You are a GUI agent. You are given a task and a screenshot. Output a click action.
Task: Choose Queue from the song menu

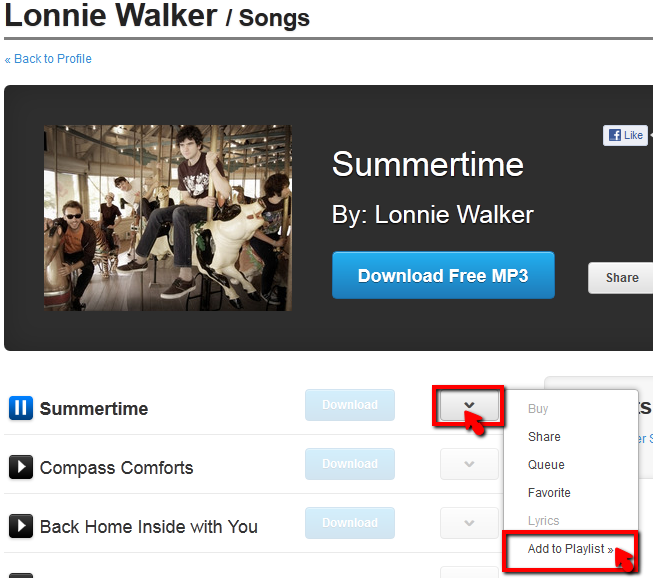pos(546,465)
